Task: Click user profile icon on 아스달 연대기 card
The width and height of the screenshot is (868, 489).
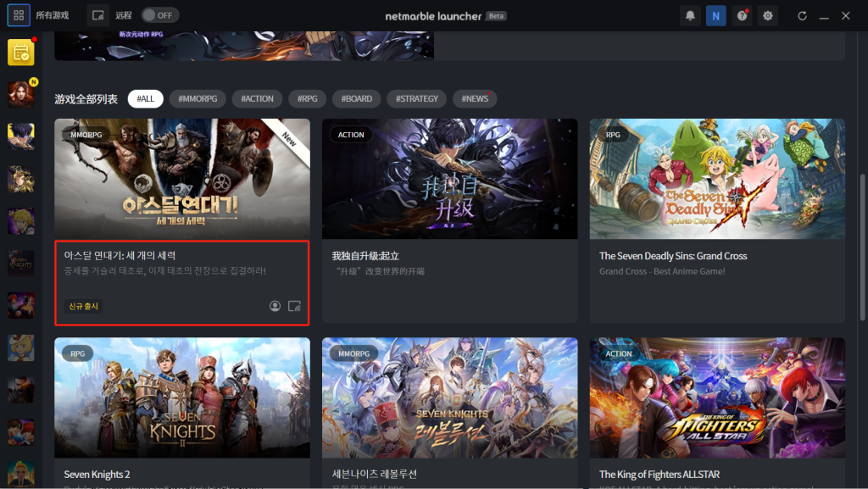Action: (275, 306)
